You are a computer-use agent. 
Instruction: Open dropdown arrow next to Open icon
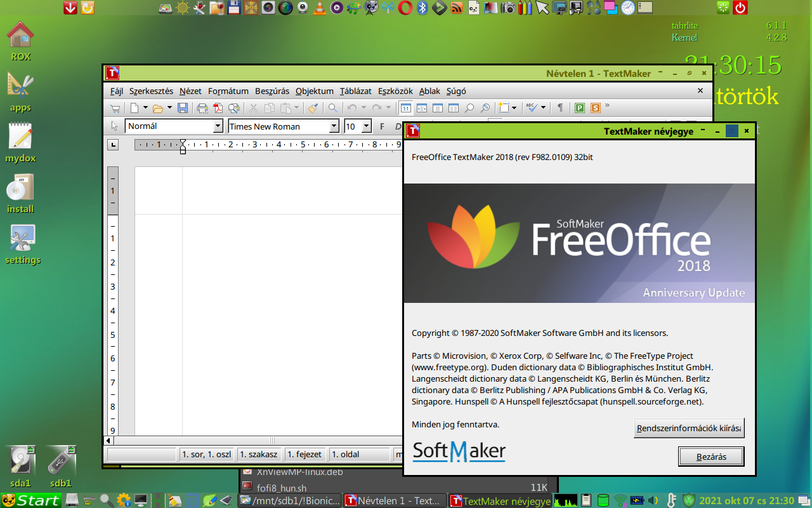(169, 108)
